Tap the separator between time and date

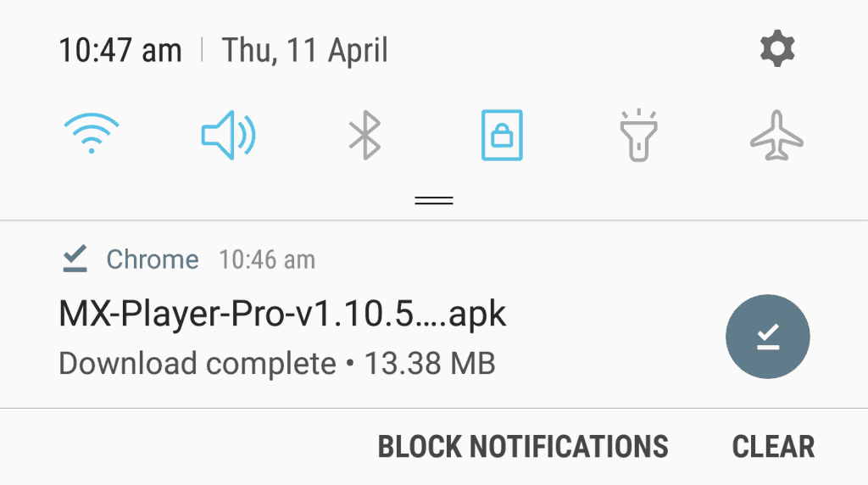tap(202, 50)
